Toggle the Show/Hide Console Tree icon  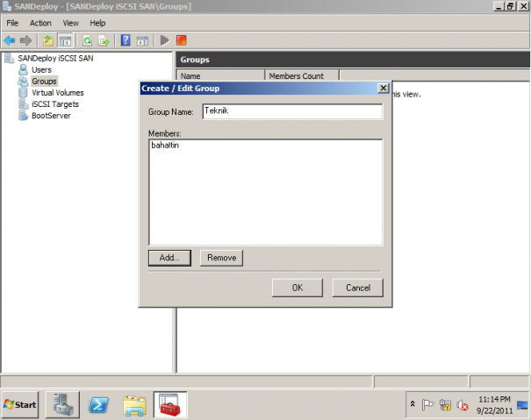tap(65, 40)
